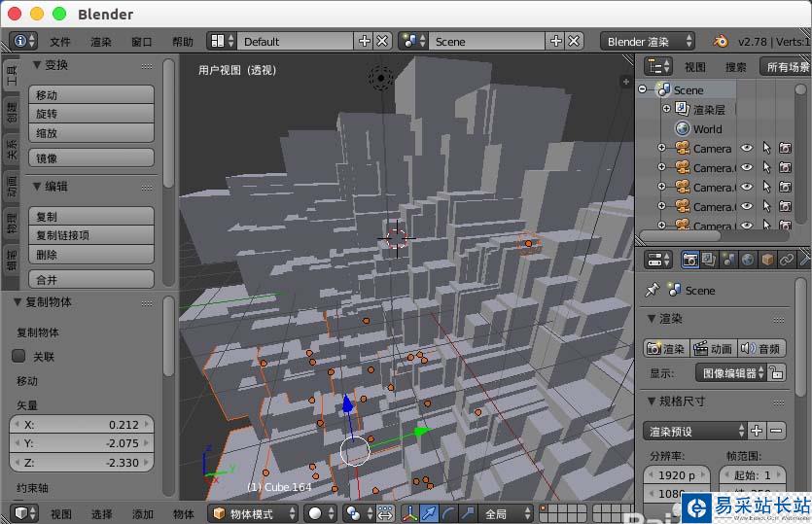Switch to the Scene properties tab
812x524 pixels.
tap(728, 259)
